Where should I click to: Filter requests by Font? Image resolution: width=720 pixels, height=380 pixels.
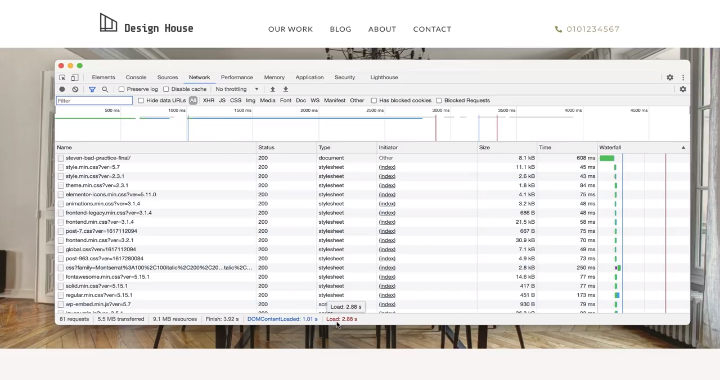[286, 101]
